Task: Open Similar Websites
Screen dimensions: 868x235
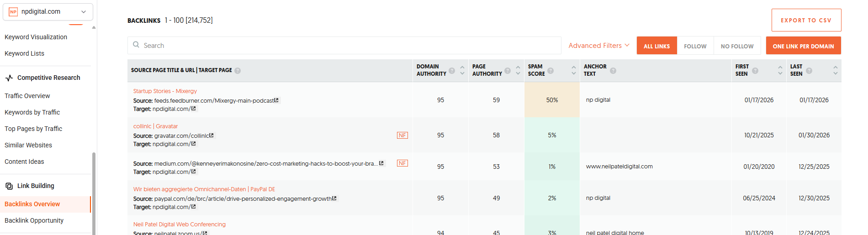Action: coord(28,145)
